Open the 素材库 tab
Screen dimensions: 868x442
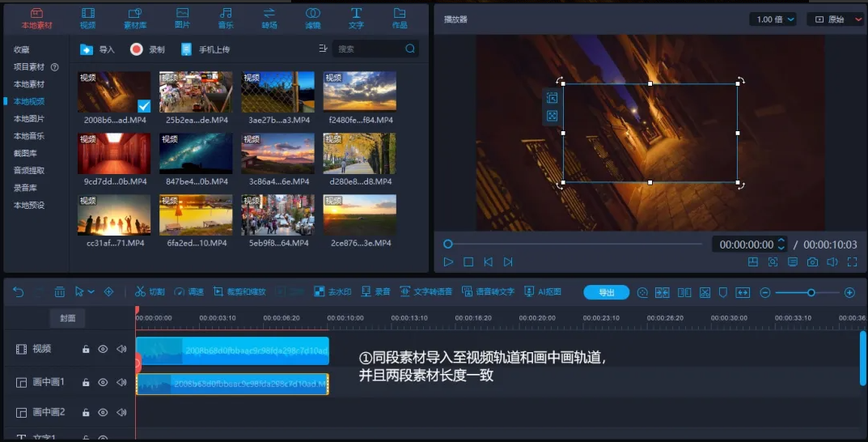click(x=135, y=19)
